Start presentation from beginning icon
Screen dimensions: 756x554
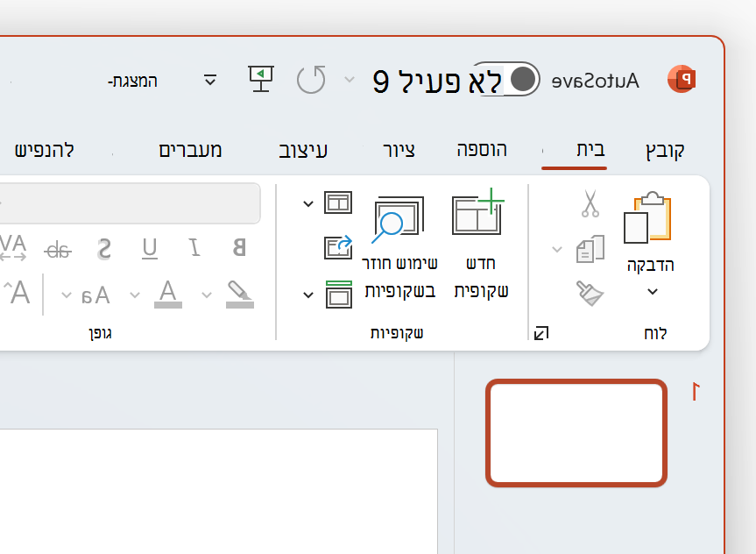tap(261, 79)
